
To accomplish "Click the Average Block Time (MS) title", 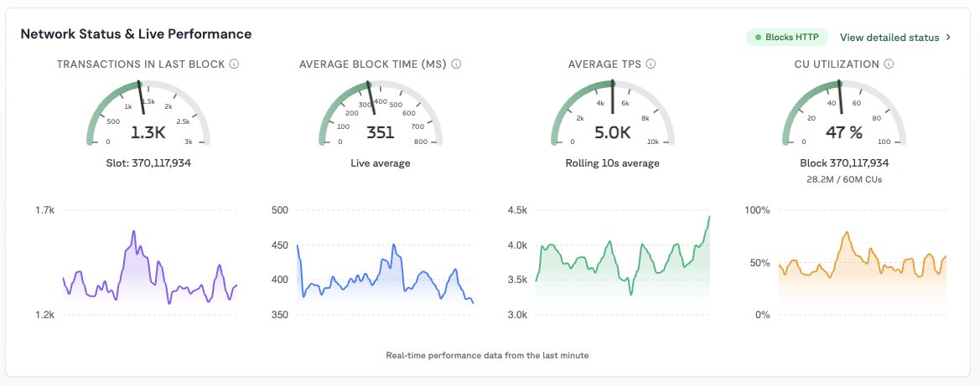I will click(372, 64).
